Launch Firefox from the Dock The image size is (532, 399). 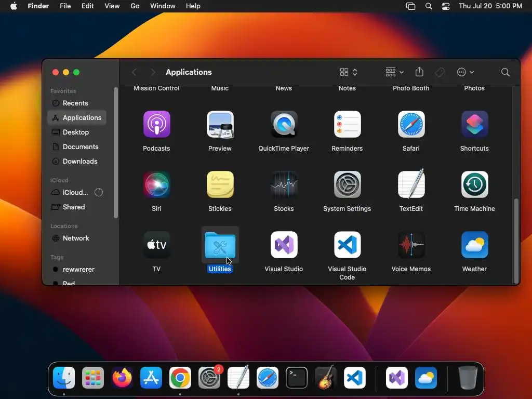122,378
